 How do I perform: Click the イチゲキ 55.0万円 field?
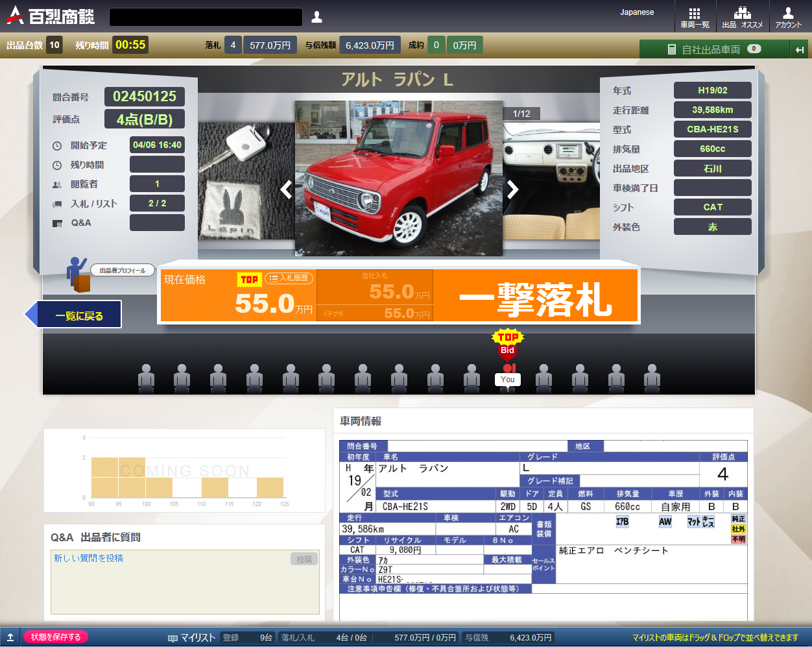pos(375,313)
